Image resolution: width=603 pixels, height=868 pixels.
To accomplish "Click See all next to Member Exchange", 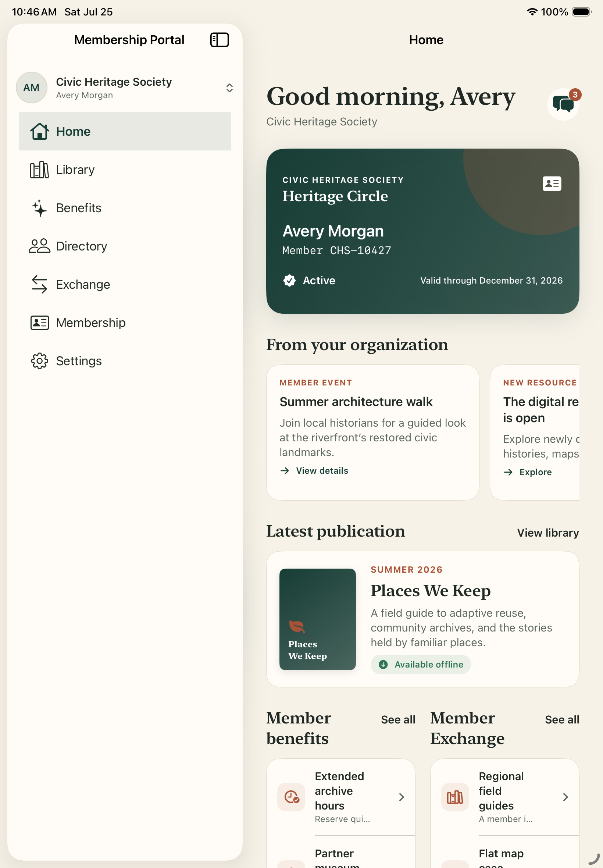I will tap(562, 719).
